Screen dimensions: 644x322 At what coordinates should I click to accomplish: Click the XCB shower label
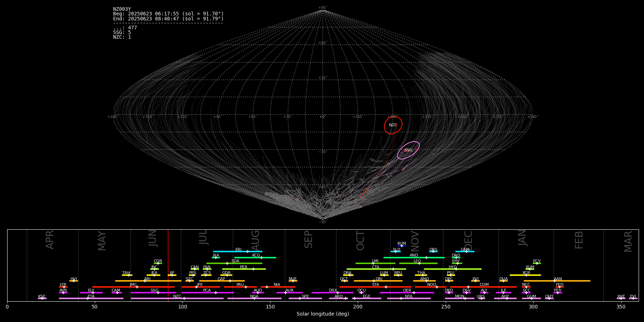point(526,273)
